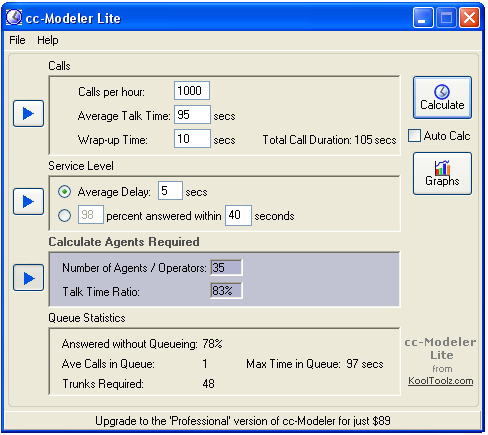This screenshot has width=488, height=435.
Task: Select the percent answered within radio button
Action: (x=64, y=215)
